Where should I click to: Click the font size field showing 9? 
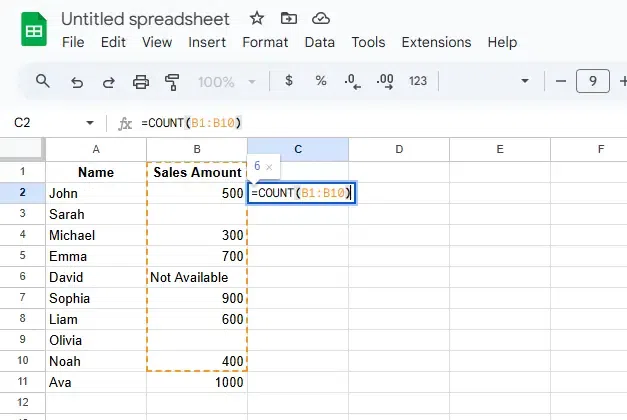click(593, 81)
